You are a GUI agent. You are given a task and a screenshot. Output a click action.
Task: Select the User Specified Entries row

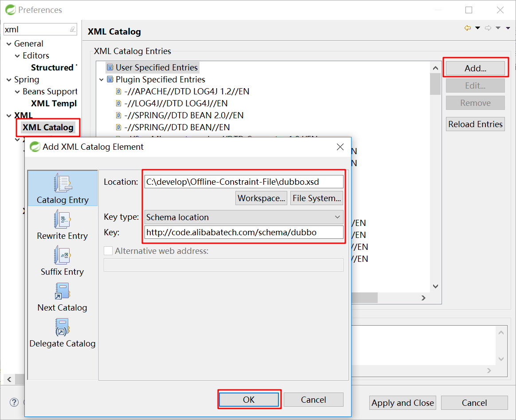(152, 67)
